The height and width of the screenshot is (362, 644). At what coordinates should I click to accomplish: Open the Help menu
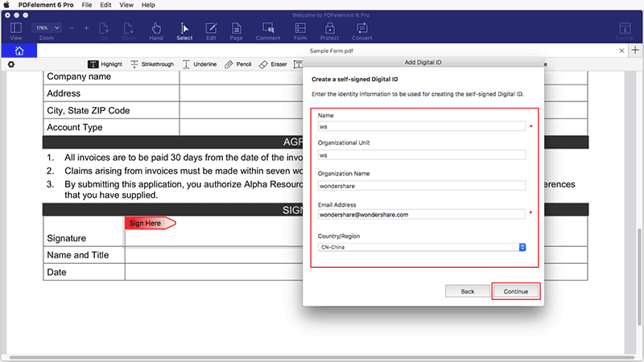(x=148, y=5)
